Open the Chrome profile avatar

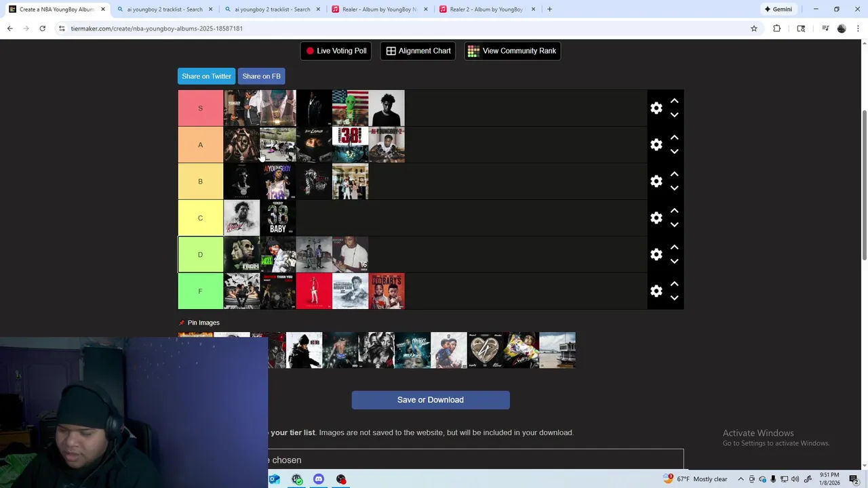pos(842,28)
